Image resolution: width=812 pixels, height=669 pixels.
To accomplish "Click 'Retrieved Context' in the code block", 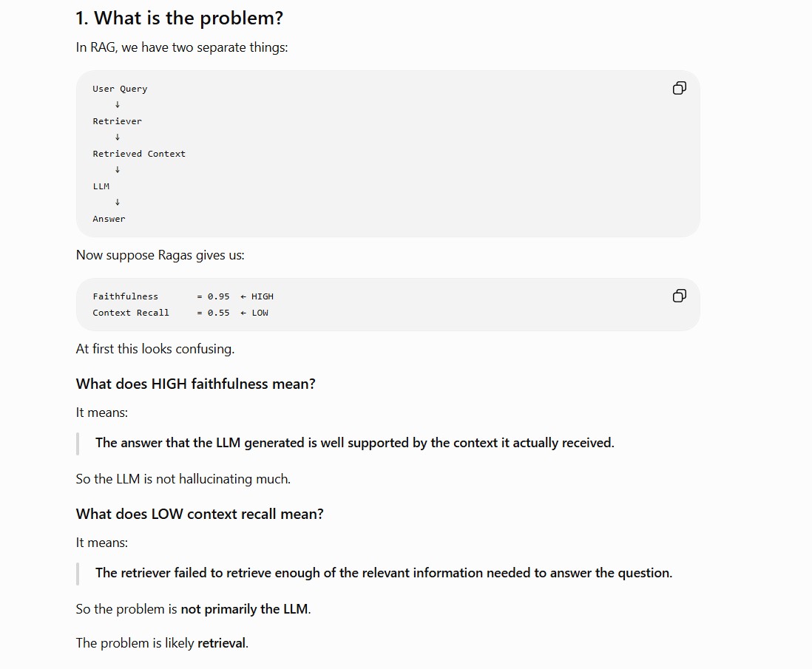I will 139,154.
